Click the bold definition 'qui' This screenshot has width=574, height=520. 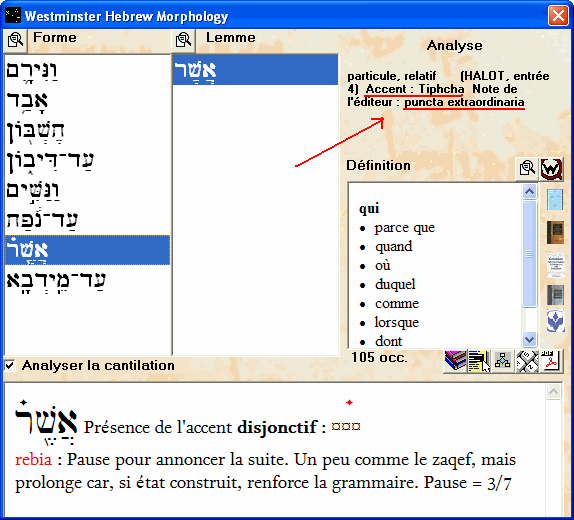369,208
